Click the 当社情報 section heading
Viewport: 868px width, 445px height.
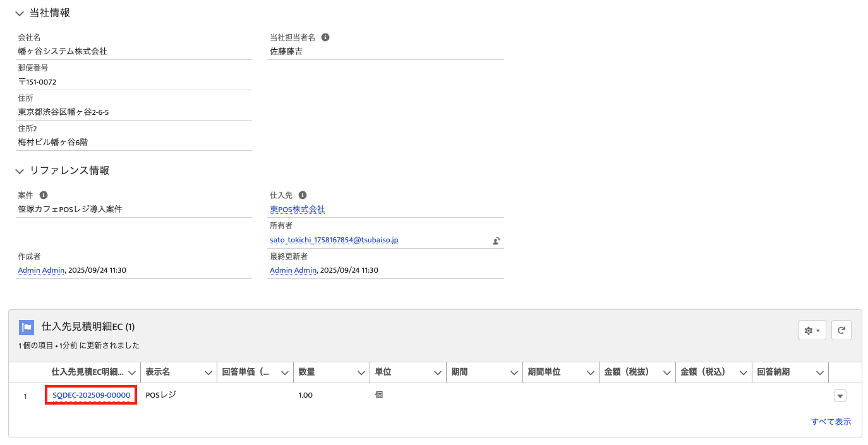coord(50,13)
